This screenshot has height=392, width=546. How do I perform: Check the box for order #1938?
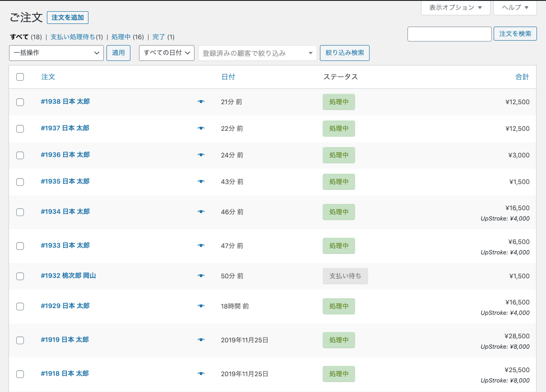pyautogui.click(x=20, y=102)
